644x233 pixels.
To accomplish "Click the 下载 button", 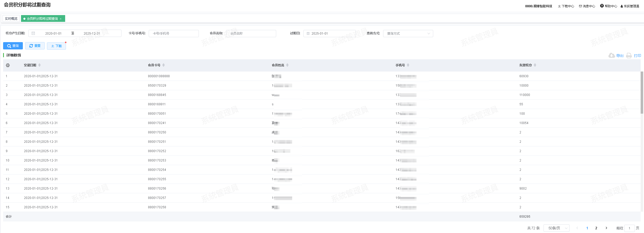I will [x=56, y=46].
